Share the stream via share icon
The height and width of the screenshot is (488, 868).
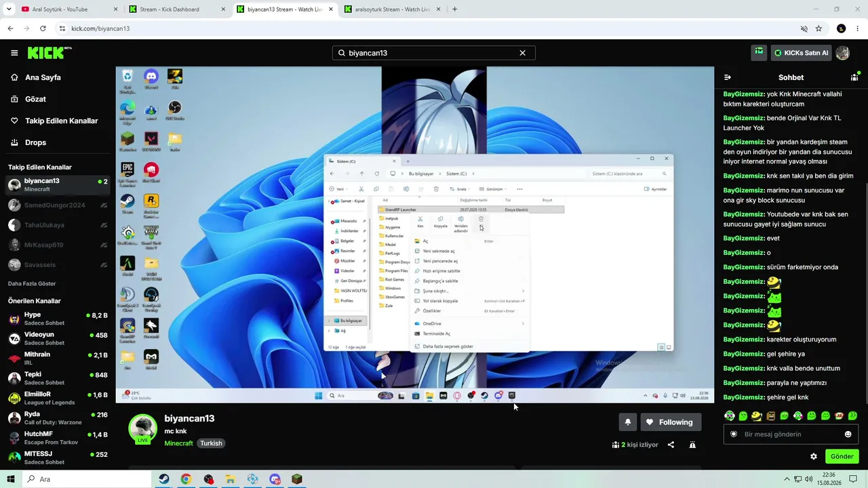point(671,445)
